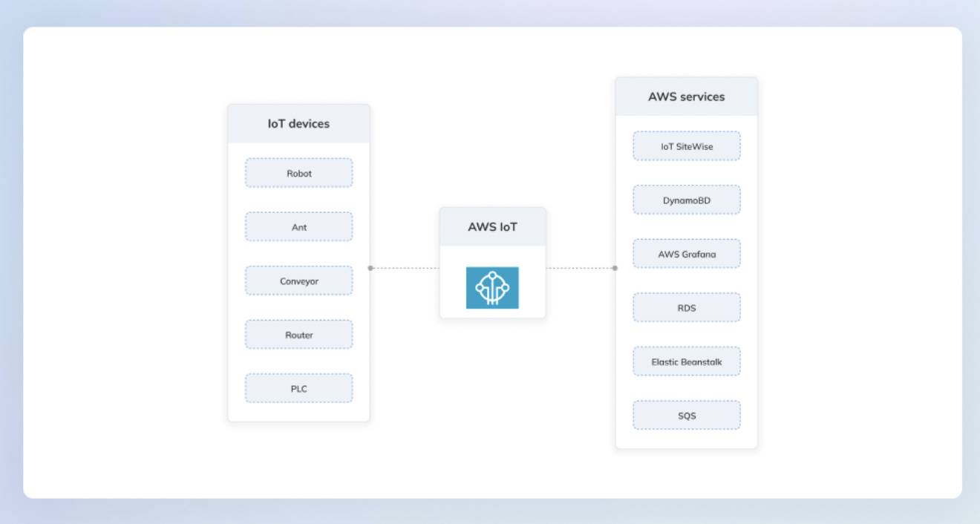This screenshot has height=524, width=980.
Task: Click dotted line between AWS IoT and AWS services
Action: pyautogui.click(x=581, y=268)
